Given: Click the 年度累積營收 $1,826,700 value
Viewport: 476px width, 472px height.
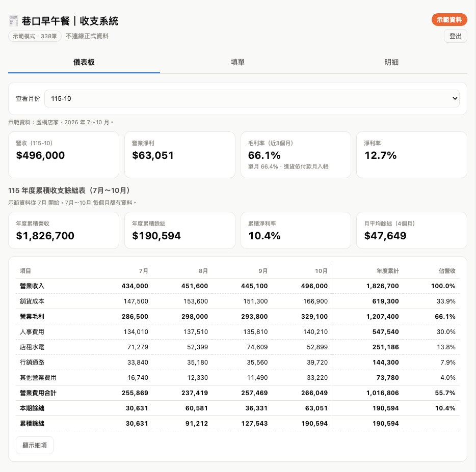Looking at the screenshot, I should pyautogui.click(x=45, y=236).
